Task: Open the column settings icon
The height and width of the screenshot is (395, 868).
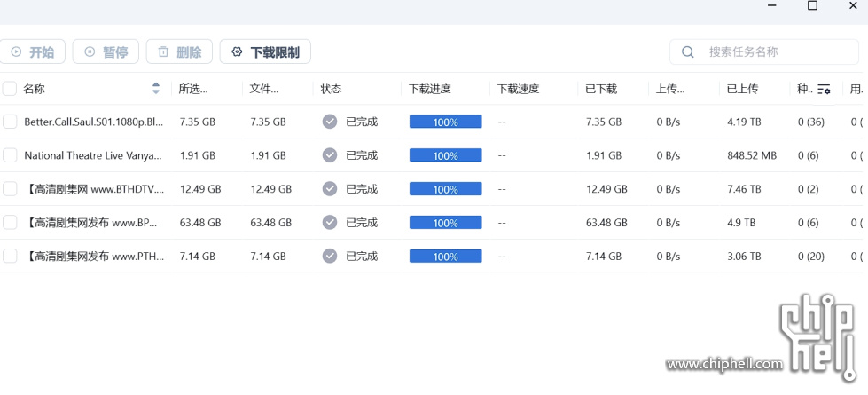Action: tap(824, 89)
